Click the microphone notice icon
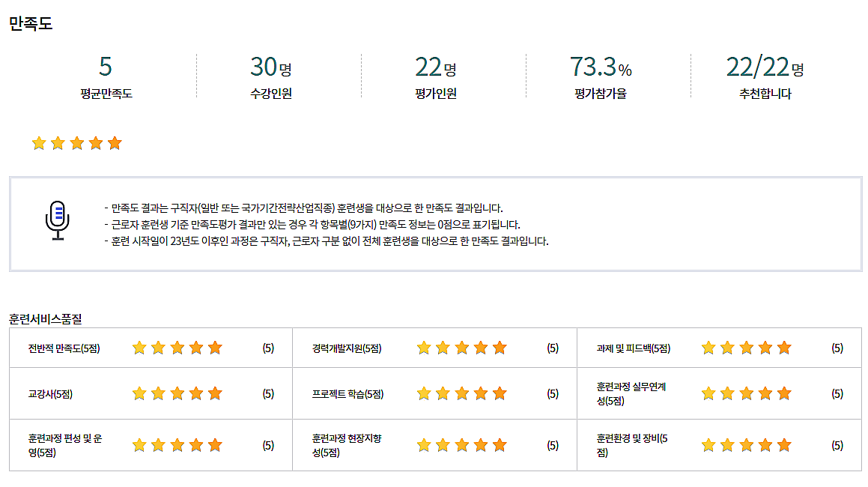This screenshot has height=487, width=868. pyautogui.click(x=57, y=220)
